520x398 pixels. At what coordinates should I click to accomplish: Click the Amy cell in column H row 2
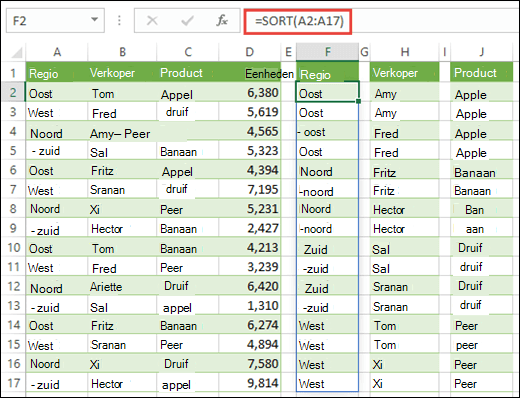tap(405, 93)
